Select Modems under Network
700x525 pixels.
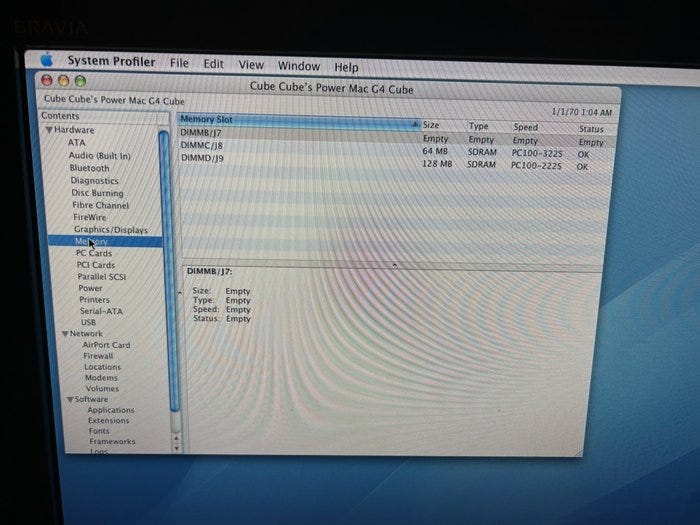click(x=101, y=378)
